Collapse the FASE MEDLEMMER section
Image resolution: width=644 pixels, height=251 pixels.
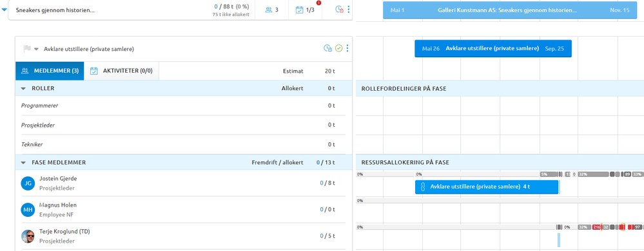[23, 162]
